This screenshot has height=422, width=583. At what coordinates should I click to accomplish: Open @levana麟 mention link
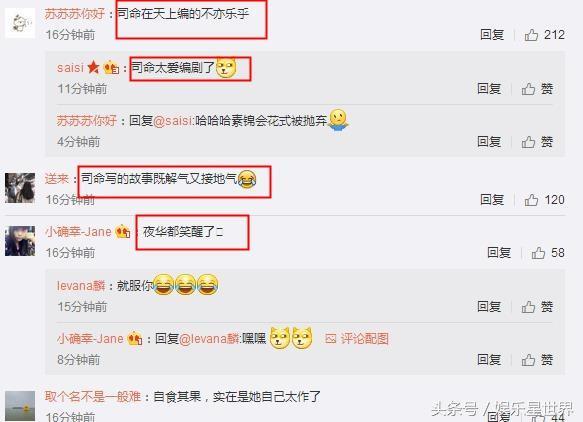pos(210,339)
